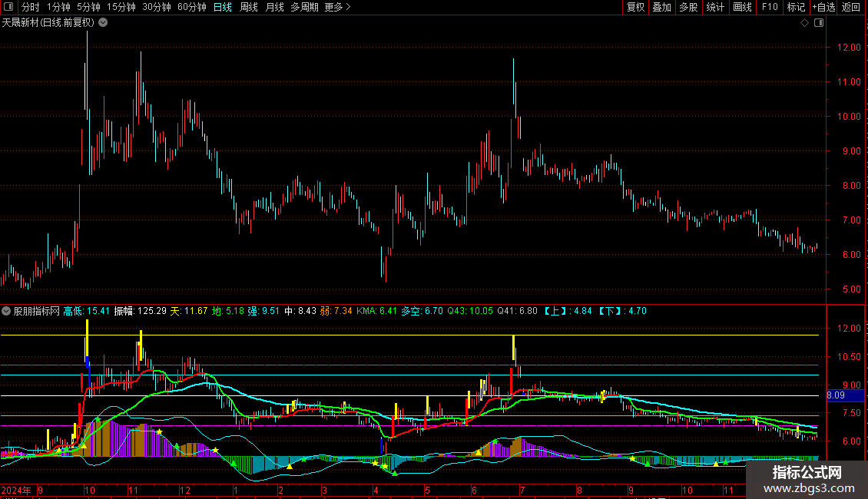Expand the 天晟新材 chart title dropdown
This screenshot has width=868, height=499.
point(103,23)
